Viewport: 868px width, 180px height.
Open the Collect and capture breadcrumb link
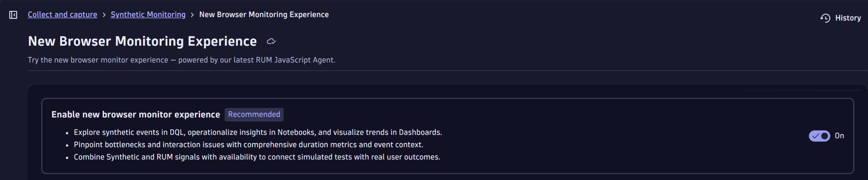click(62, 15)
